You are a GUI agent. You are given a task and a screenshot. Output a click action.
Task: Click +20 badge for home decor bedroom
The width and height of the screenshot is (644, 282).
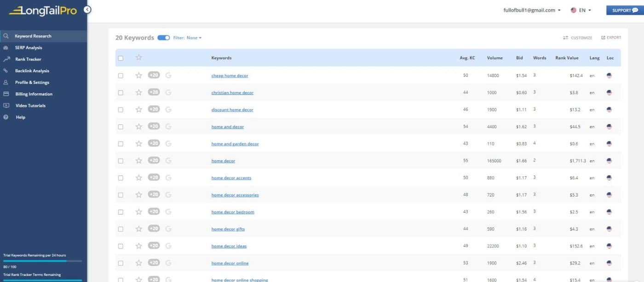[x=154, y=211]
